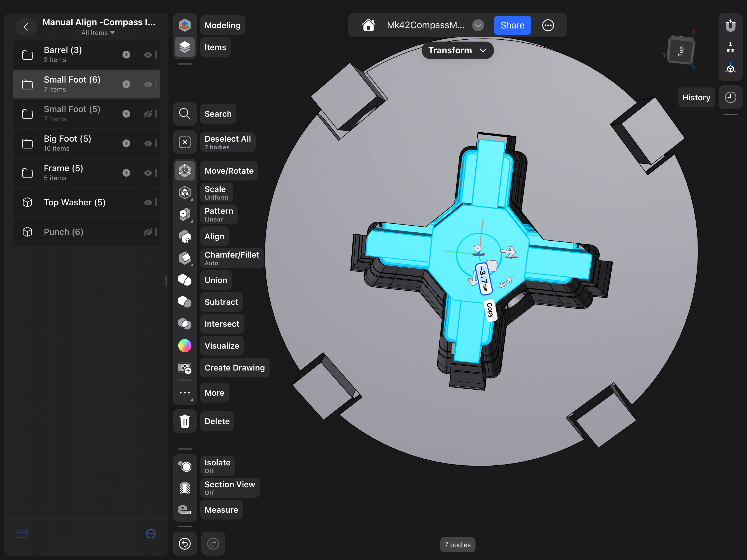Click the Section View icon
Image resolution: width=747 pixels, height=560 pixels.
point(185,488)
